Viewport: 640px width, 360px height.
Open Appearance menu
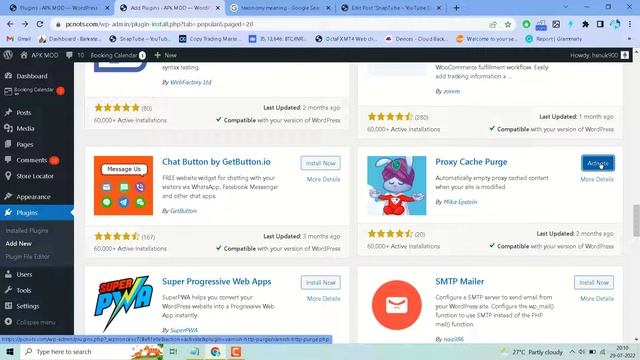pos(33,197)
